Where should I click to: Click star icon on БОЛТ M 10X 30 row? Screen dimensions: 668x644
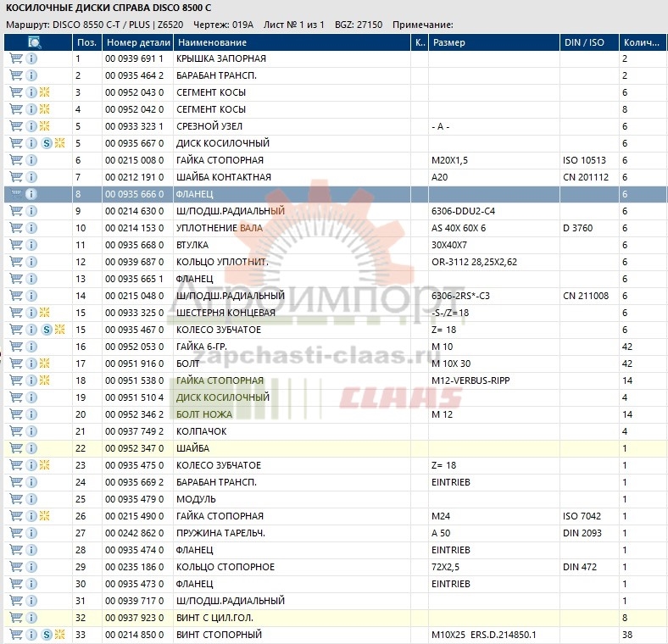[45, 364]
